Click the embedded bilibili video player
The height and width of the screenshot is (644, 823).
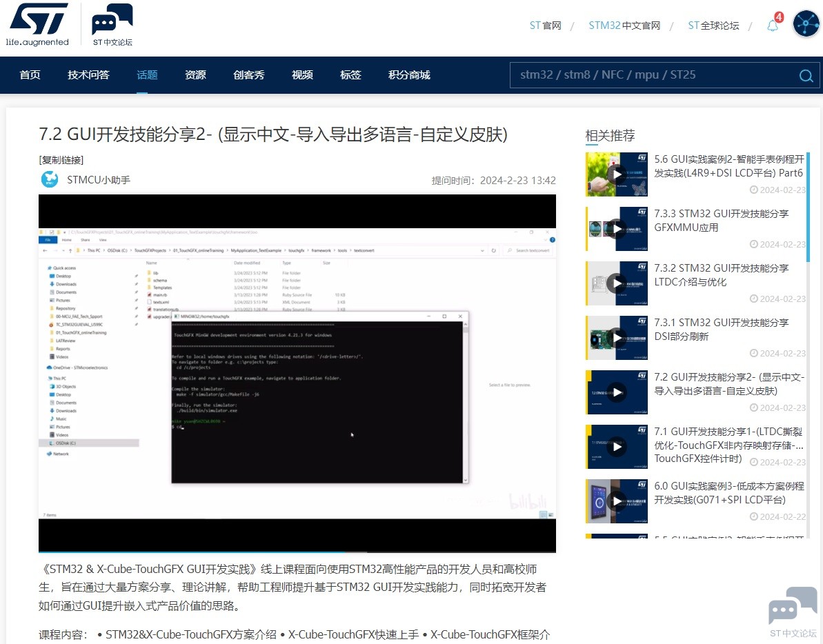(297, 372)
